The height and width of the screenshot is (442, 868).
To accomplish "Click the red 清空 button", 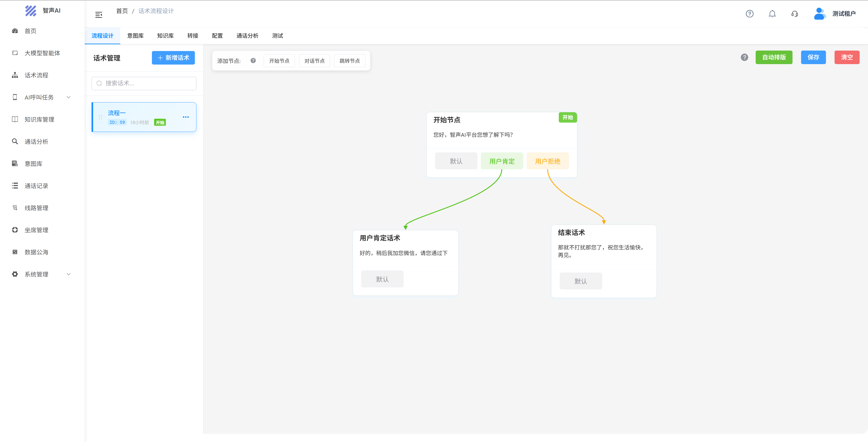I will coord(847,57).
